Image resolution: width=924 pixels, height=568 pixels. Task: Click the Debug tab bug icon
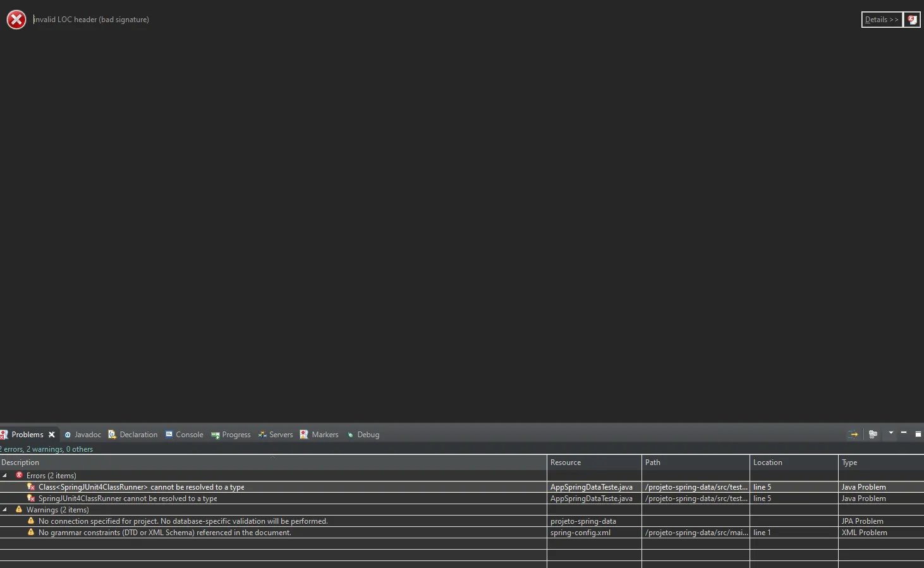click(350, 435)
